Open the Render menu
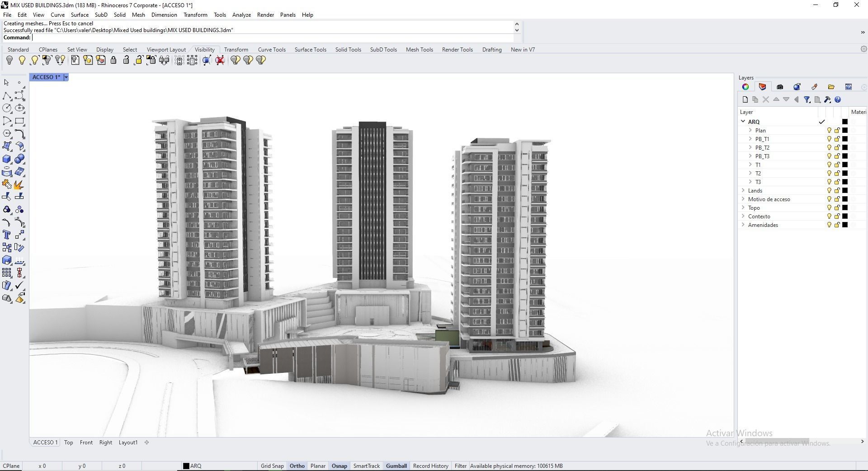Image resolution: width=868 pixels, height=471 pixels. point(265,14)
